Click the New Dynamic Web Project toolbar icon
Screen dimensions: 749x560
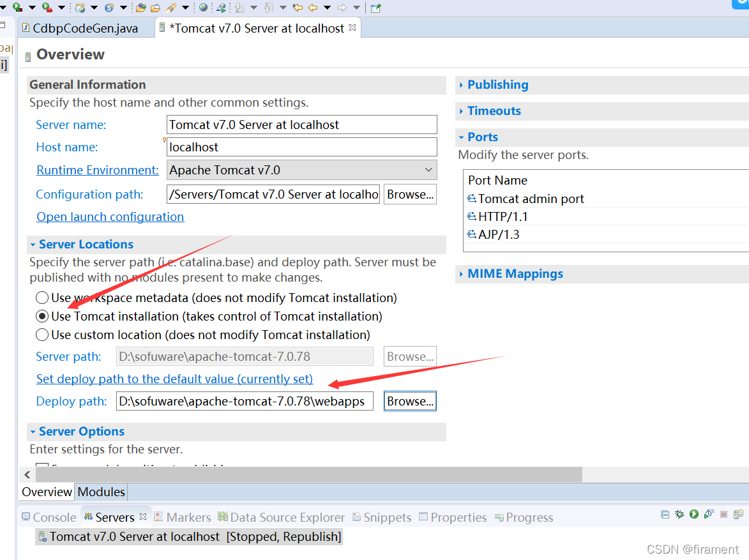click(x=80, y=8)
